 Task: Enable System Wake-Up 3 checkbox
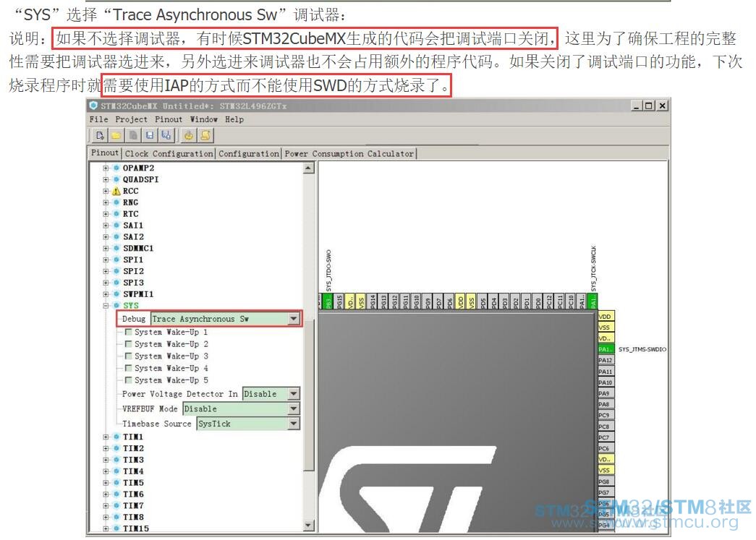(x=128, y=356)
